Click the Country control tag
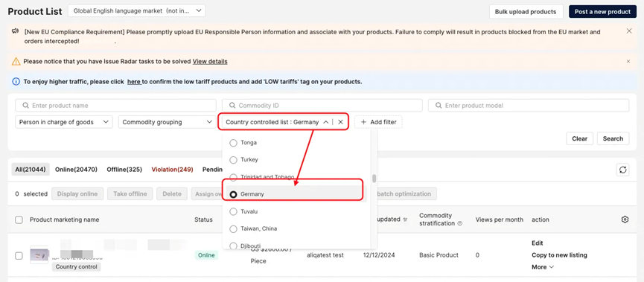Screen dimensions: 644x282 coord(76,267)
